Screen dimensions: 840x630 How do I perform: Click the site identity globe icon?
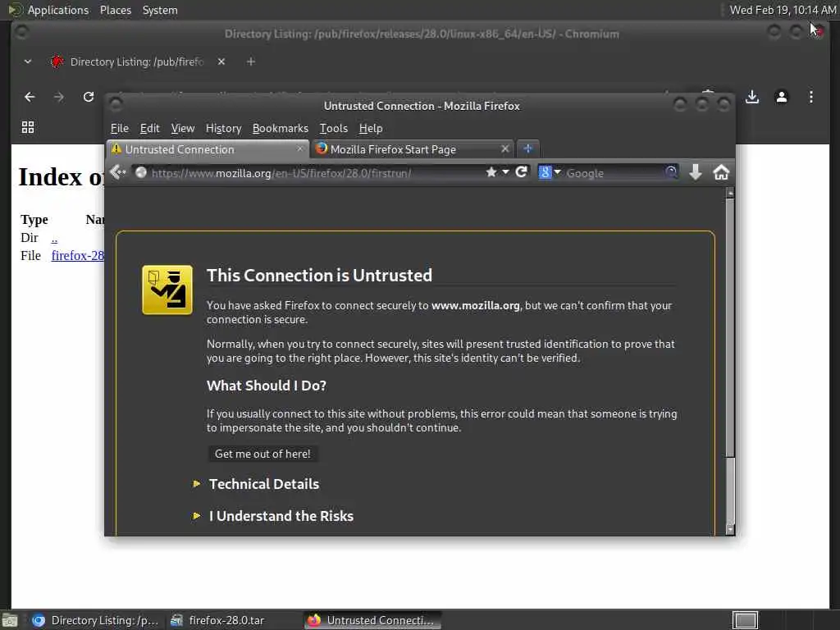[141, 172]
